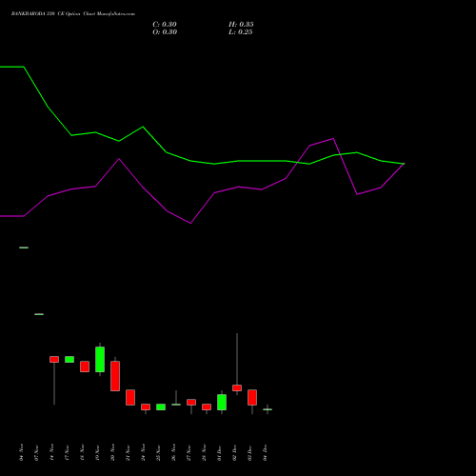476x476 pixels.
Task: Click the 19 Nov date label
Action: (x=97, y=452)
